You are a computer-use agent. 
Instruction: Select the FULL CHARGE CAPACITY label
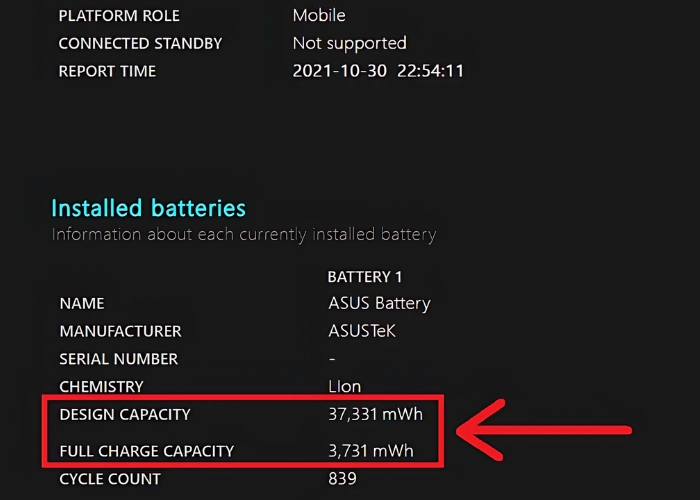[x=146, y=451]
